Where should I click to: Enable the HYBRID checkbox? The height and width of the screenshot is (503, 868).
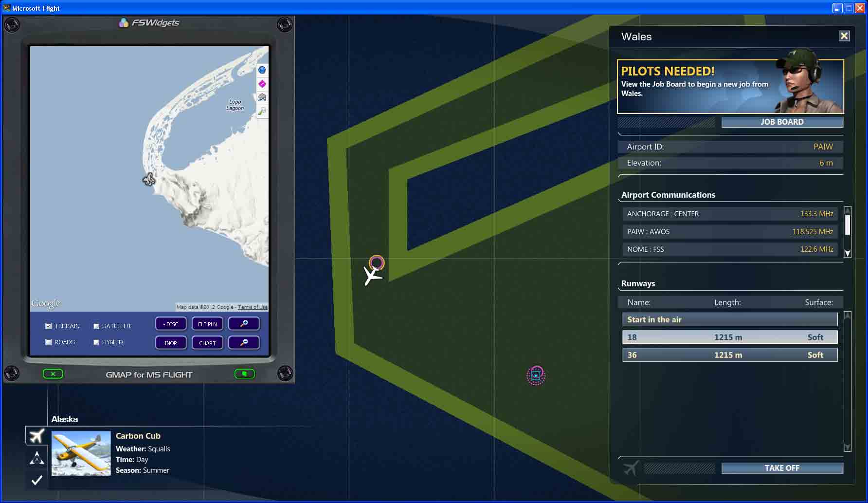[x=96, y=342]
